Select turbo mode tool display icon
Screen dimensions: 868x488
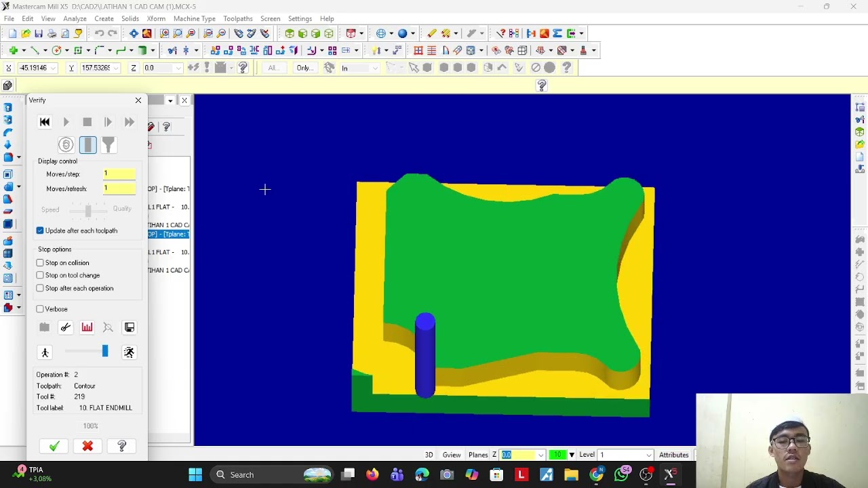66,144
